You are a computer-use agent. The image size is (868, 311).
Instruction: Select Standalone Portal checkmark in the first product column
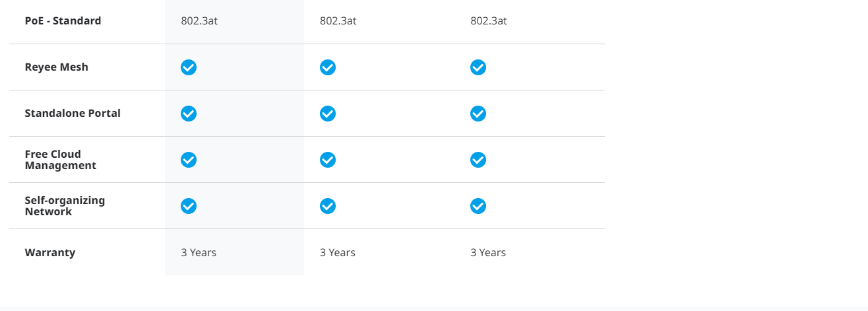point(189,114)
